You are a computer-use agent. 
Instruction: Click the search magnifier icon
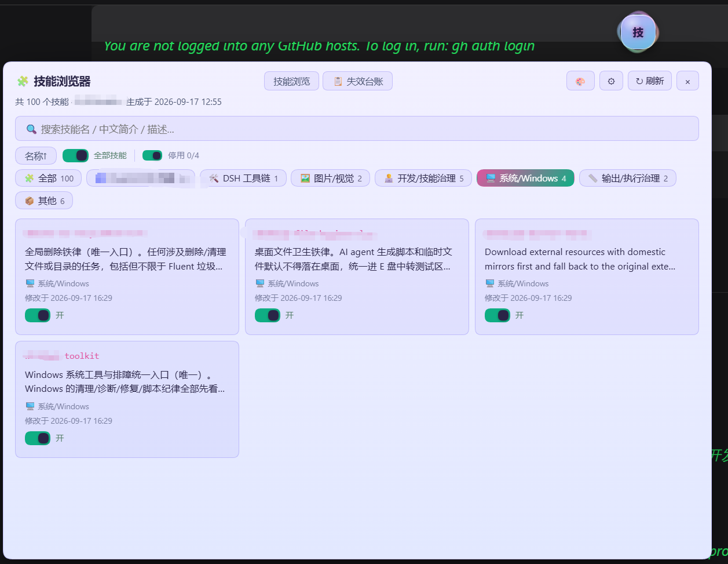pyautogui.click(x=31, y=129)
